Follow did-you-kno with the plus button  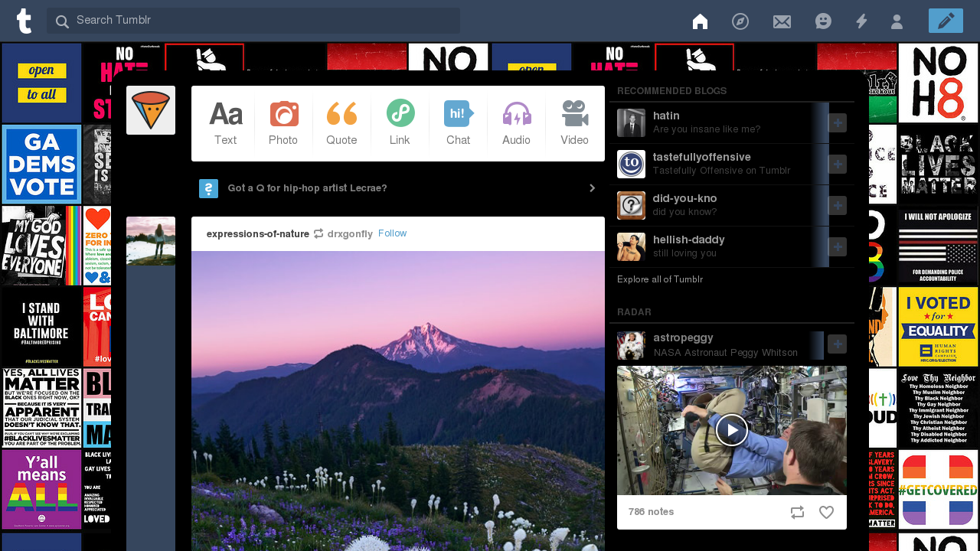pyautogui.click(x=838, y=206)
